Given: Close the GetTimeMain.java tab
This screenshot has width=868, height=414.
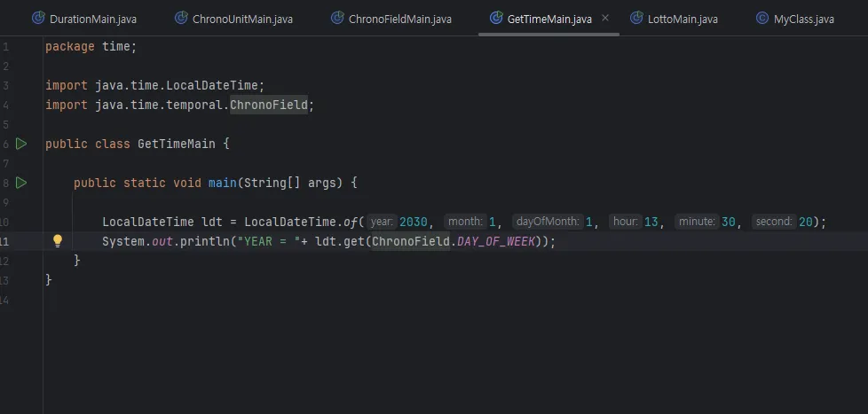Looking at the screenshot, I should 605,19.
